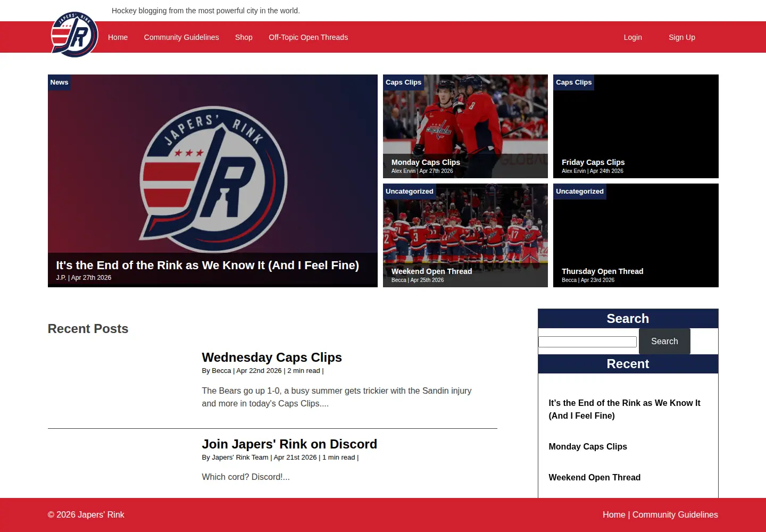Open Off-Topic Open Threads
This screenshot has height=532, width=766.
pos(308,37)
